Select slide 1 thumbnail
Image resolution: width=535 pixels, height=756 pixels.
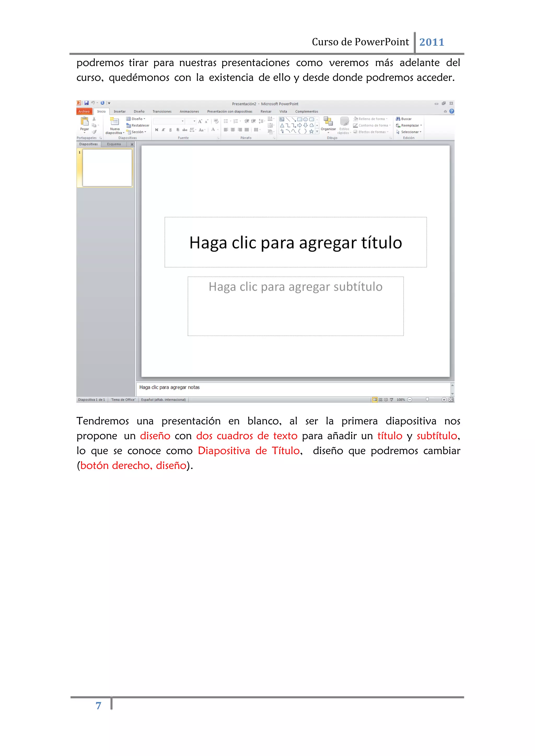pyautogui.click(x=107, y=168)
